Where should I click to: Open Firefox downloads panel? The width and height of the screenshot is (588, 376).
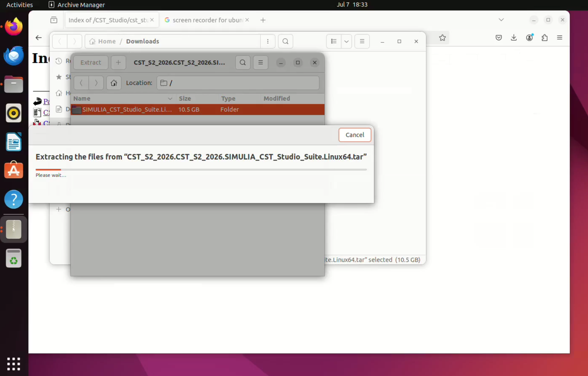pyautogui.click(x=514, y=38)
